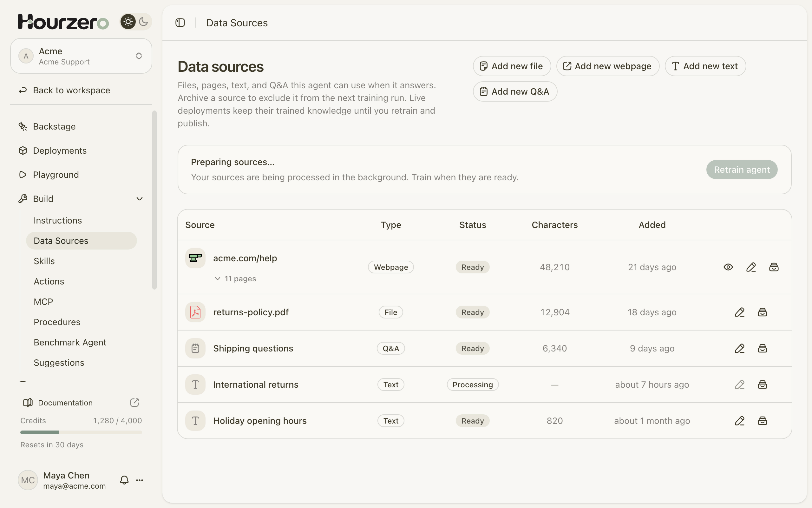812x508 pixels.
Task: Edit Shipping questions source
Action: coord(740,348)
